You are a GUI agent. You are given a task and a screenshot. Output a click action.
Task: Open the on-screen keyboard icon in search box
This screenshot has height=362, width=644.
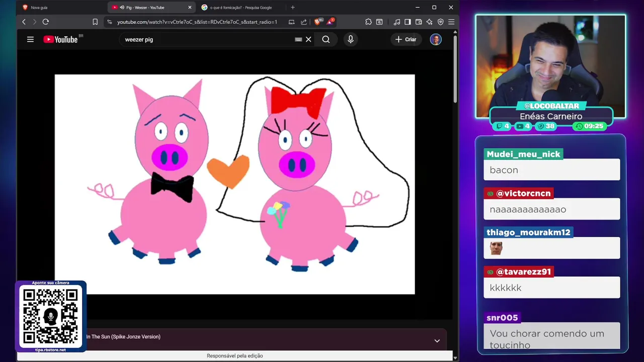click(x=298, y=39)
